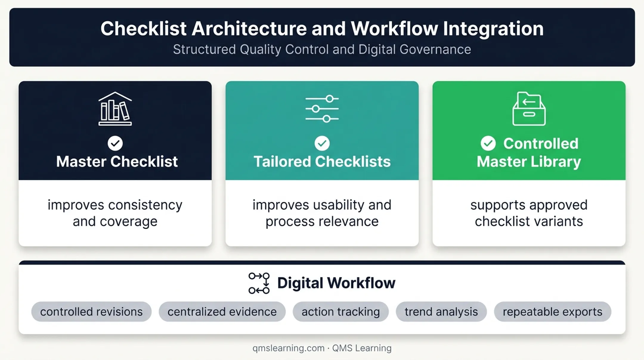This screenshot has width=644, height=360.
Task: Click the 'Tailored Checklists' card title
Action: pyautogui.click(x=322, y=161)
